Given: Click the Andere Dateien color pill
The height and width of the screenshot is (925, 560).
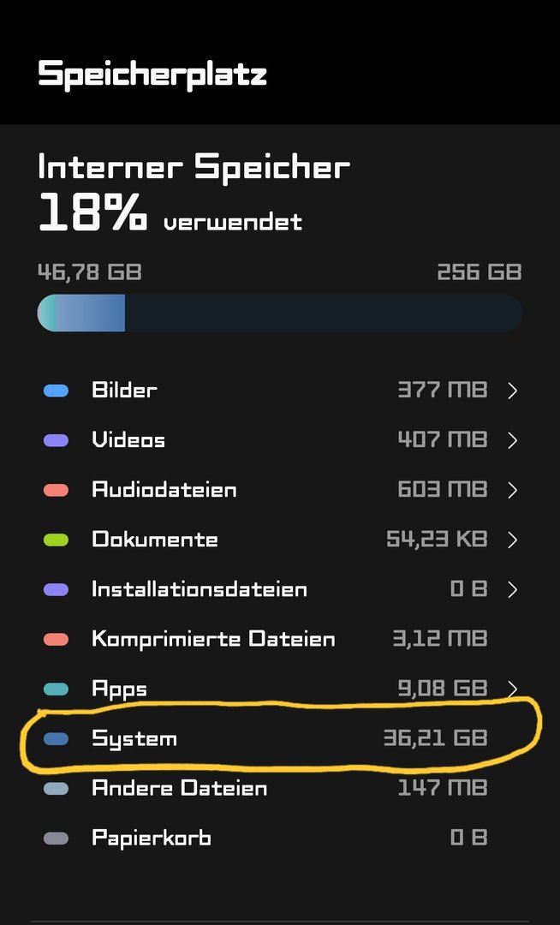Looking at the screenshot, I should tap(56, 789).
